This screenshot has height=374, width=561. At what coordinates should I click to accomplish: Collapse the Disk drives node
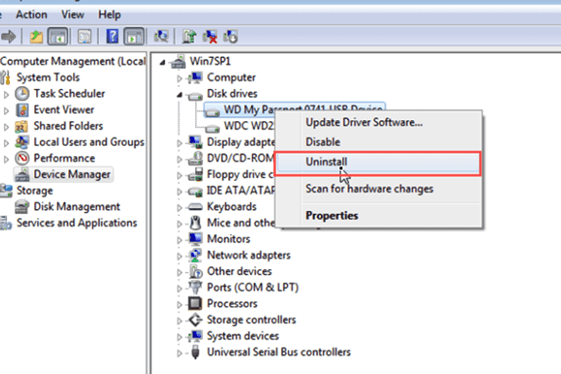pyautogui.click(x=180, y=95)
